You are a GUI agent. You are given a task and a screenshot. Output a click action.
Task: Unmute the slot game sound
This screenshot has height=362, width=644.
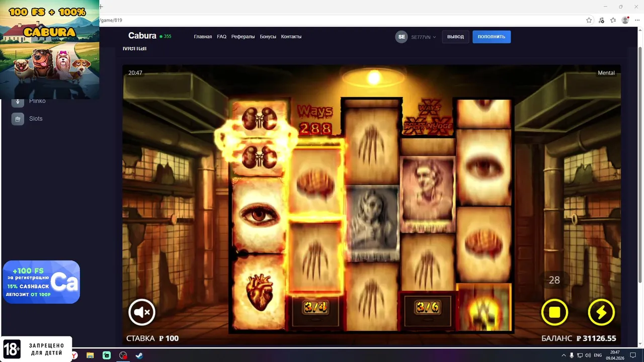point(142,312)
